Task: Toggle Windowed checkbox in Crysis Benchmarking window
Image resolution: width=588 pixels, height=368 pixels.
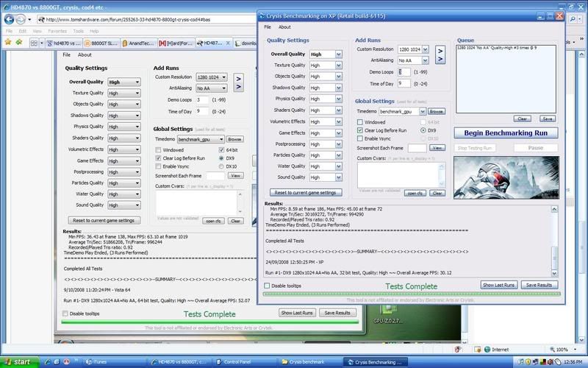Action: tap(360, 122)
